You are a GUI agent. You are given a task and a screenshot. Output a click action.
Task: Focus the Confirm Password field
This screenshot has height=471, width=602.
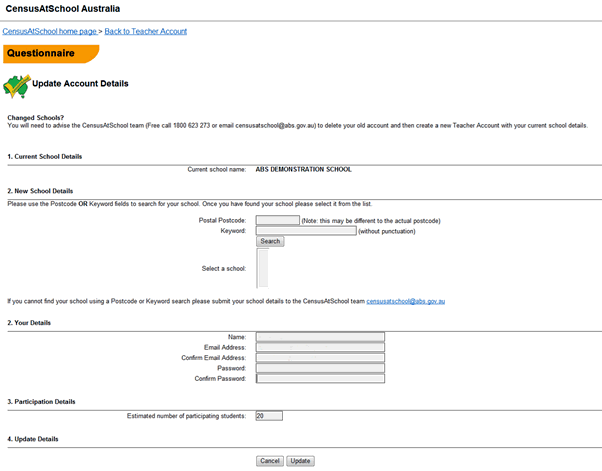tap(320, 378)
